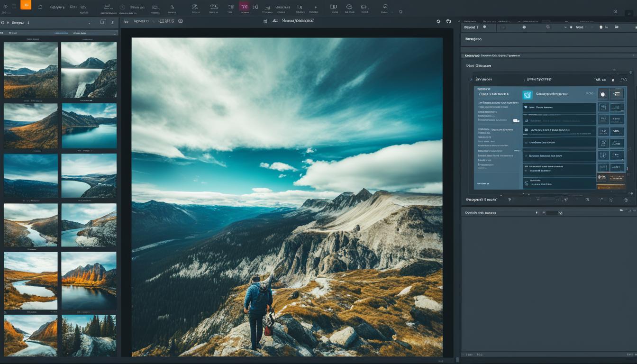Viewport: 637px width, 364px height.
Task: Open the snowy pine forest thumbnail
Action: [x=89, y=336]
